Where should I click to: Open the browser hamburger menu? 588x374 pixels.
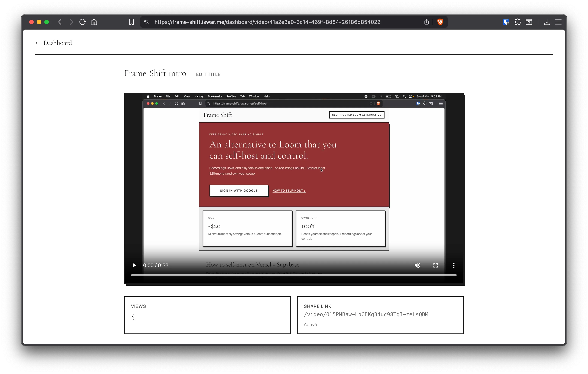click(559, 22)
